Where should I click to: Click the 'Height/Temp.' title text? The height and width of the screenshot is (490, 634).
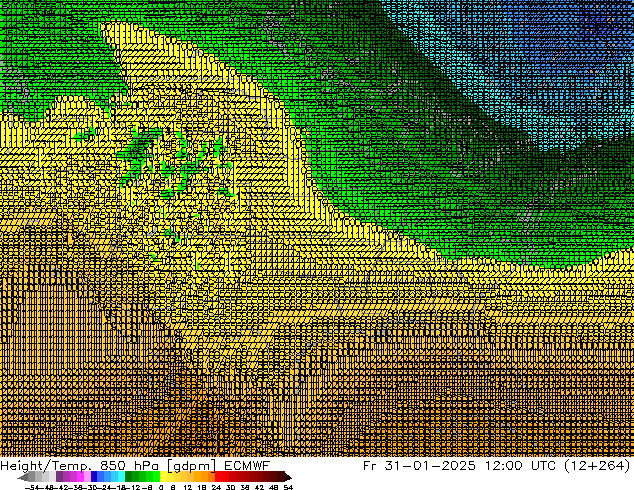46,466
